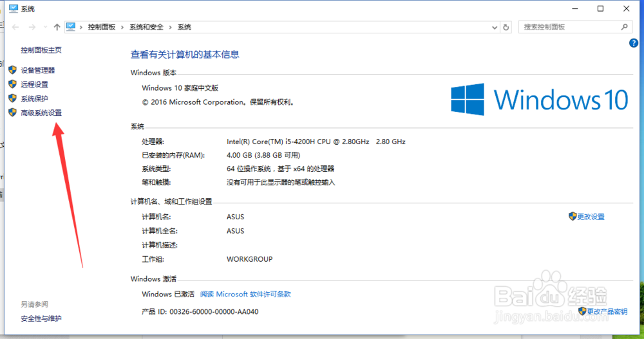This screenshot has height=339, width=644.
Task: Click shield icon beside 高级系统设置
Action: pyautogui.click(x=12, y=113)
